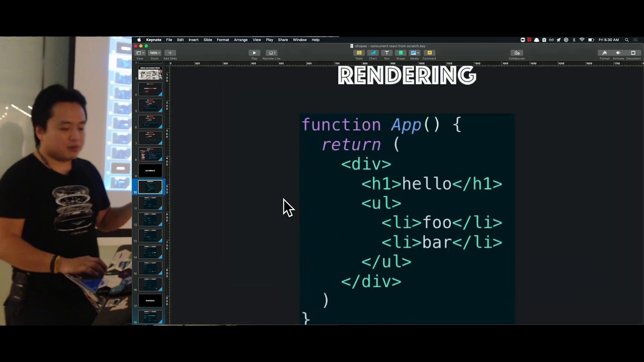Click the rocket icon in menu bar
The image size is (644, 362).
click(558, 40)
